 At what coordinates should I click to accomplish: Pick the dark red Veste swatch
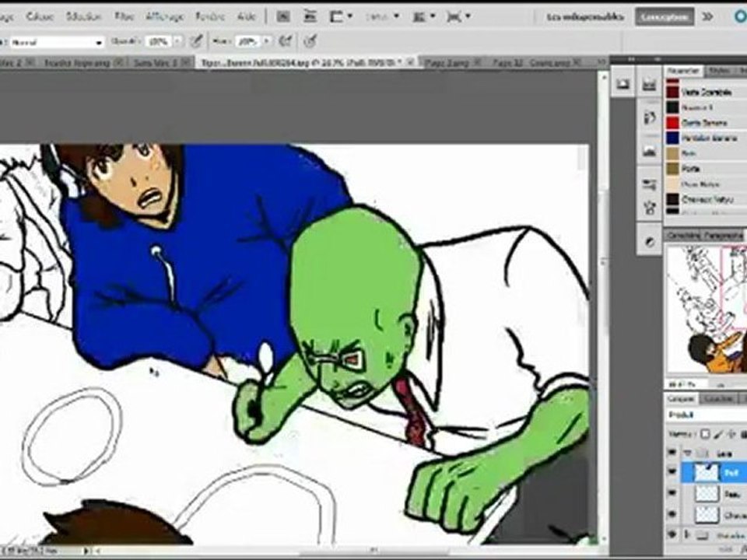[x=672, y=92]
